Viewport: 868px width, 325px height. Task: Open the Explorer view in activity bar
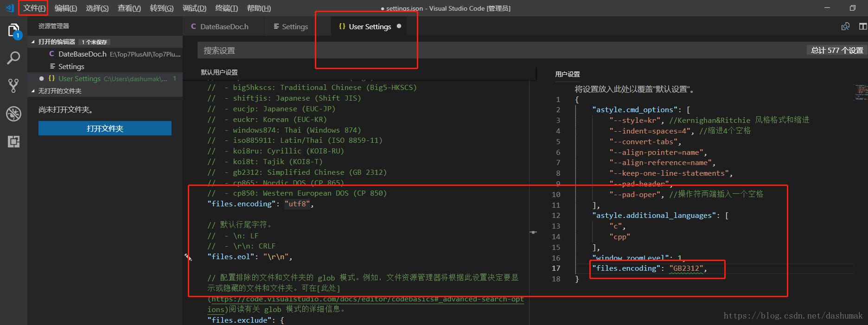coord(14,31)
